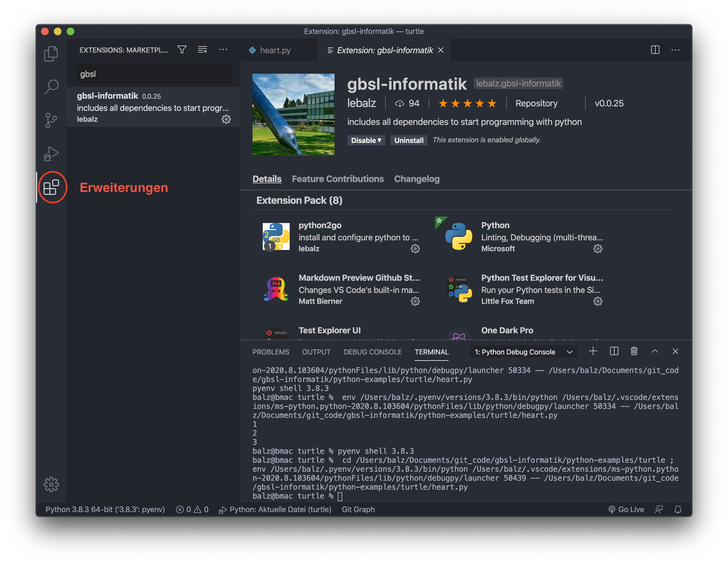Click the Uninstall button
Image resolution: width=728 pixels, height=564 pixels.
(409, 140)
